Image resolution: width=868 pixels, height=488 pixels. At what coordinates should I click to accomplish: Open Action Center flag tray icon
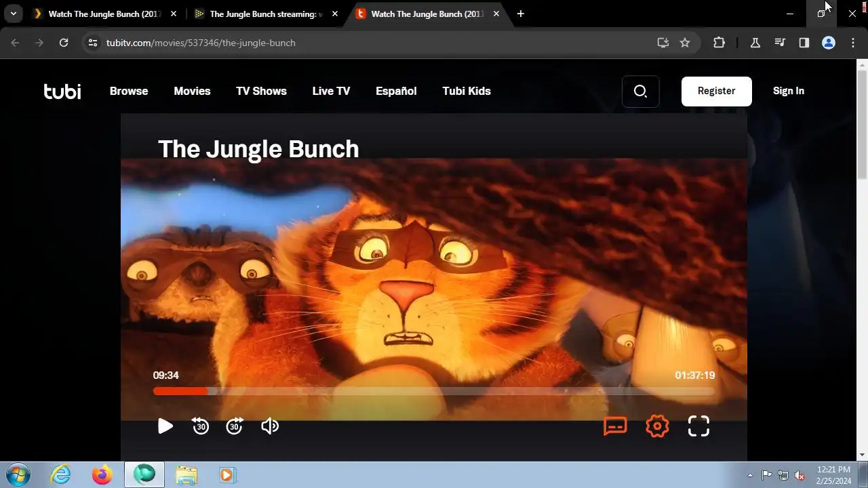767,475
